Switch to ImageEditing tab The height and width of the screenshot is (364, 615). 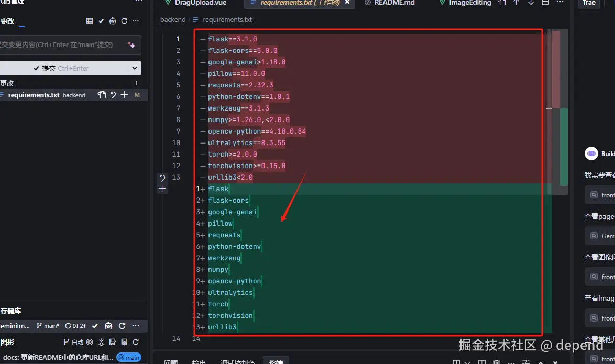point(465,3)
